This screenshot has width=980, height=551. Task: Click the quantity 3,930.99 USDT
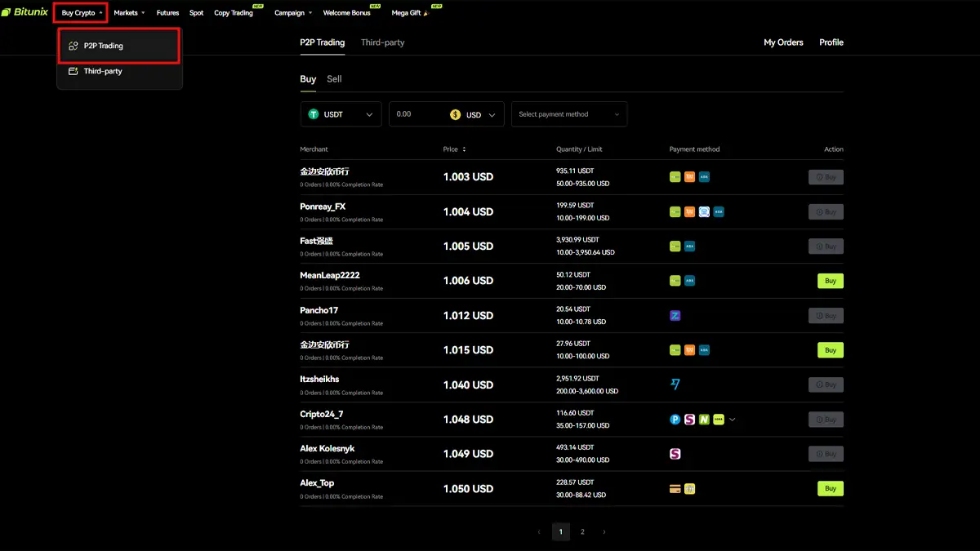(577, 240)
